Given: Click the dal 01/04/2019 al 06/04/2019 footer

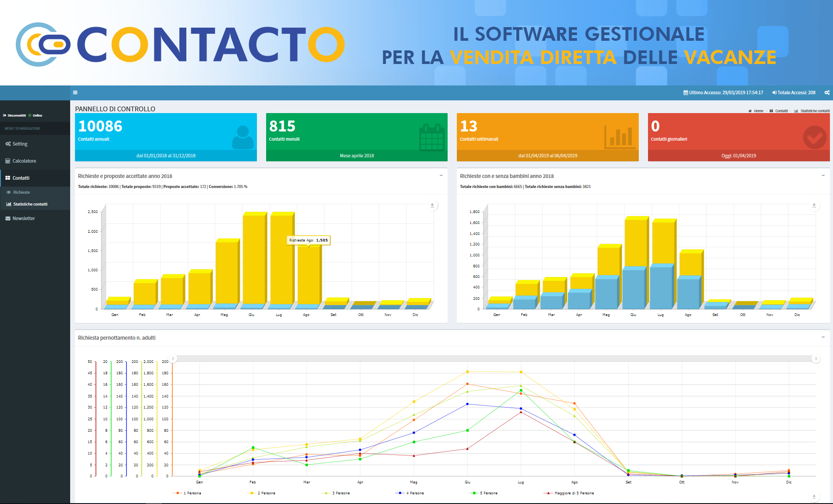Looking at the screenshot, I should [x=548, y=156].
